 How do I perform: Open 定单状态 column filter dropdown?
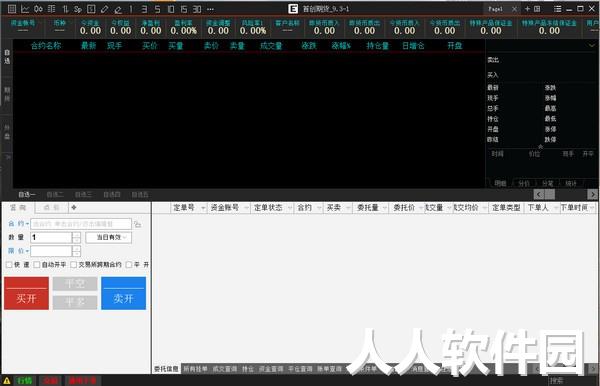290,208
